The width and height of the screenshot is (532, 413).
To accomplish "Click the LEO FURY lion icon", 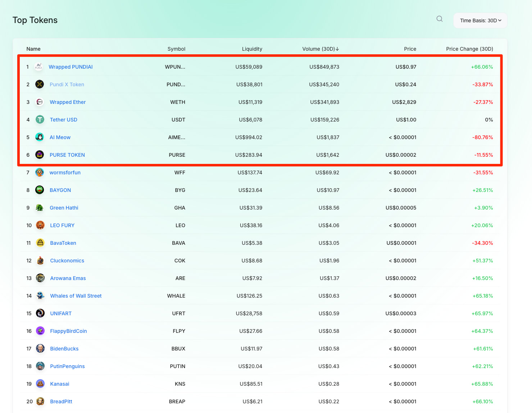I will [40, 225].
